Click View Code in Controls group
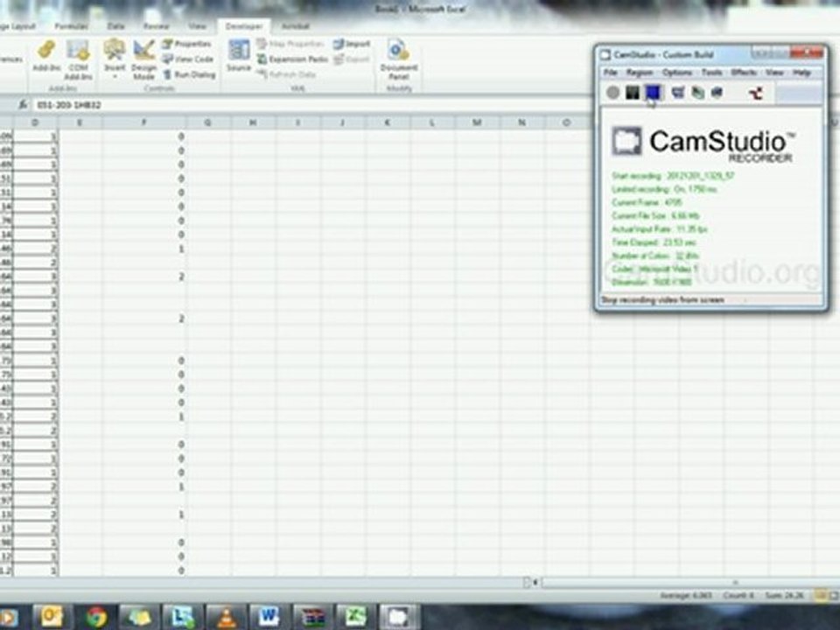The height and width of the screenshot is (630, 840). tap(188, 59)
